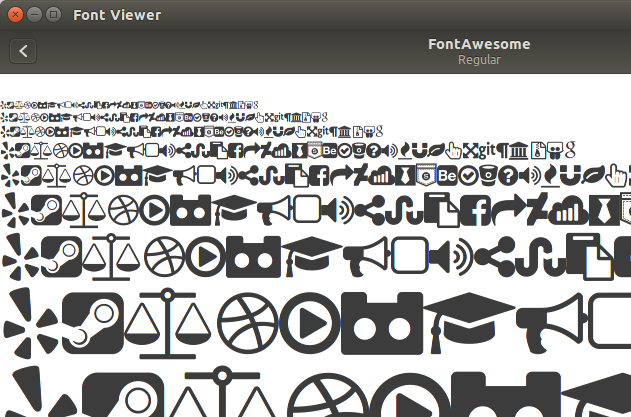Click Behance glyph in row ending with hand pointer
The width and height of the screenshot is (631, 417).
point(447,175)
